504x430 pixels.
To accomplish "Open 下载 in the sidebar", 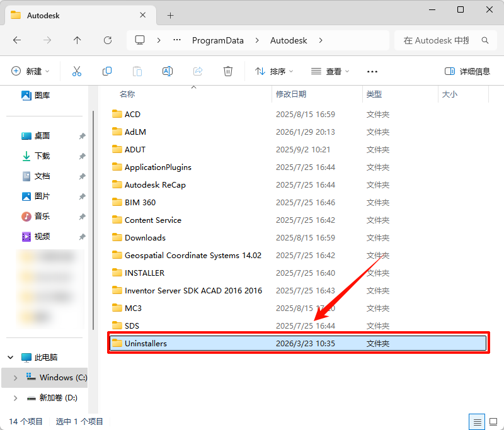I will [42, 156].
